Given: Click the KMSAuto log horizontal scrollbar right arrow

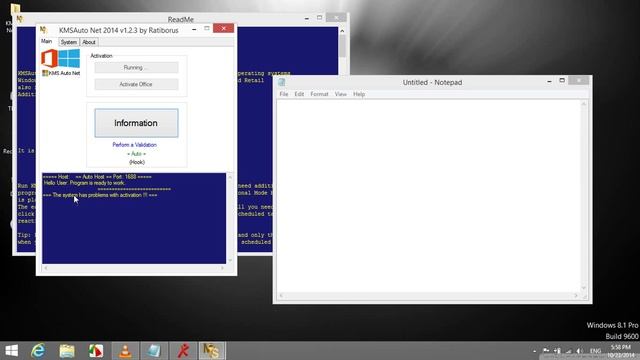Looking at the screenshot, I should (222, 268).
